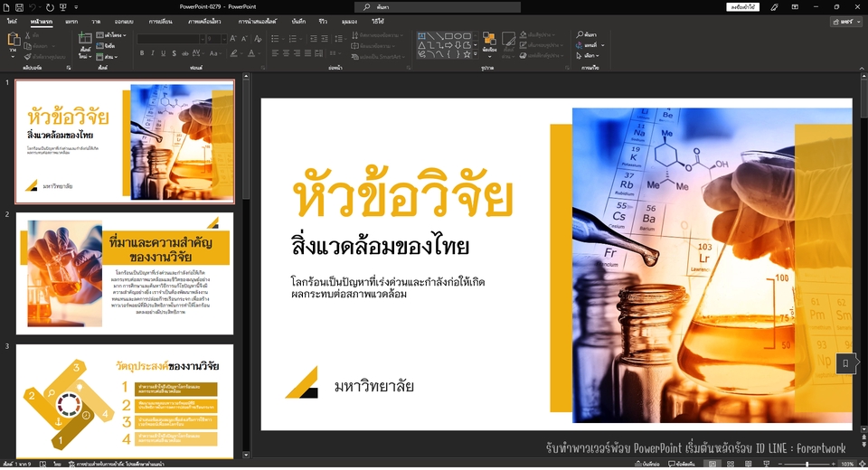This screenshot has width=868, height=470.
Task: Select the Text Box shape in gallery
Action: [421, 36]
